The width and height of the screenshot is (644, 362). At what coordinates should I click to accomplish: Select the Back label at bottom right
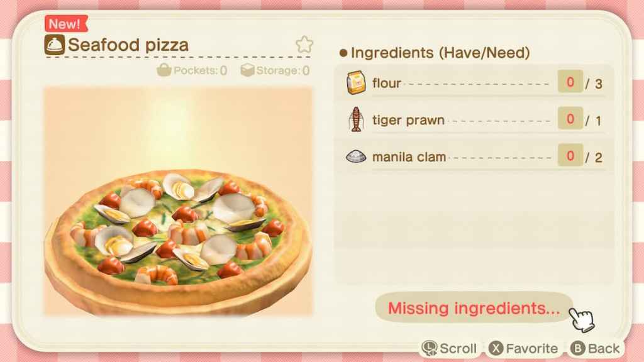pyautogui.click(x=603, y=348)
